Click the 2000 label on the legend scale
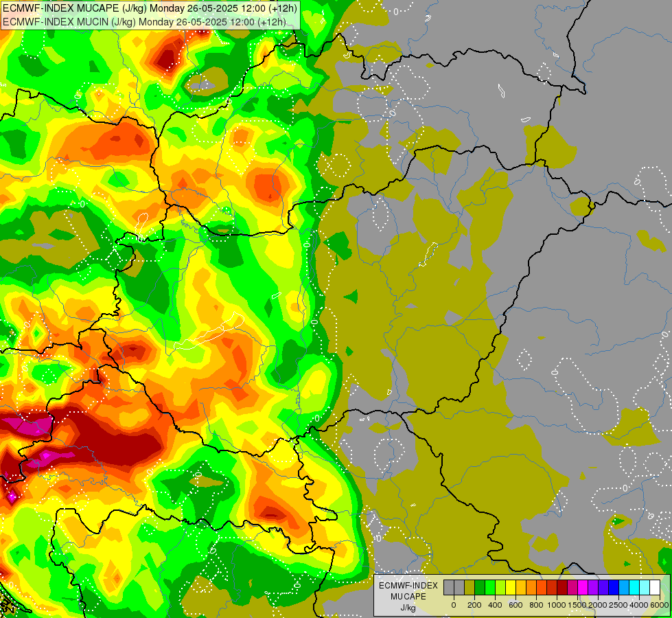Screen dimensions: 672x618 (598, 605)
